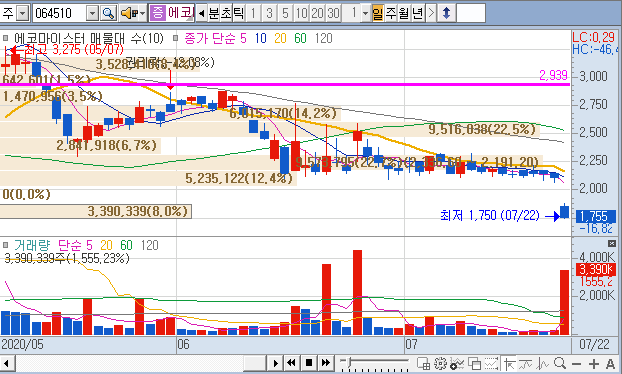Screen dimensions: 622x374
Task: Select the 틱 (tick) chart period
Action: 238,13
